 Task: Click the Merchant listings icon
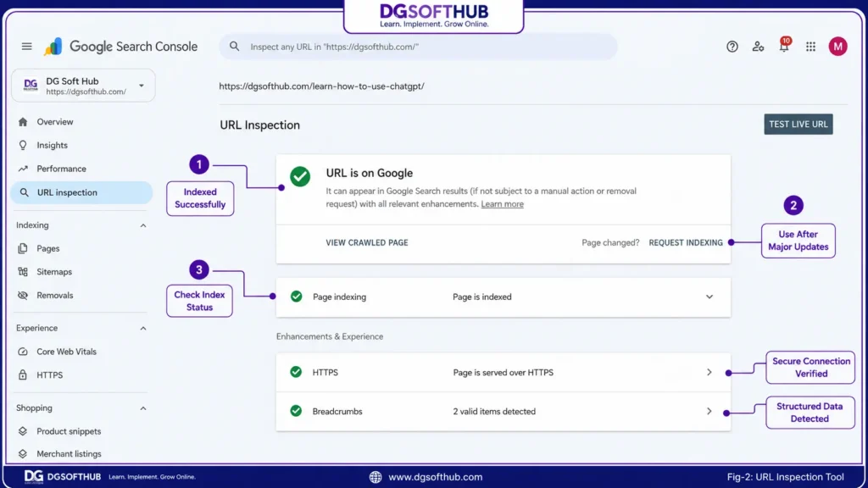23,454
